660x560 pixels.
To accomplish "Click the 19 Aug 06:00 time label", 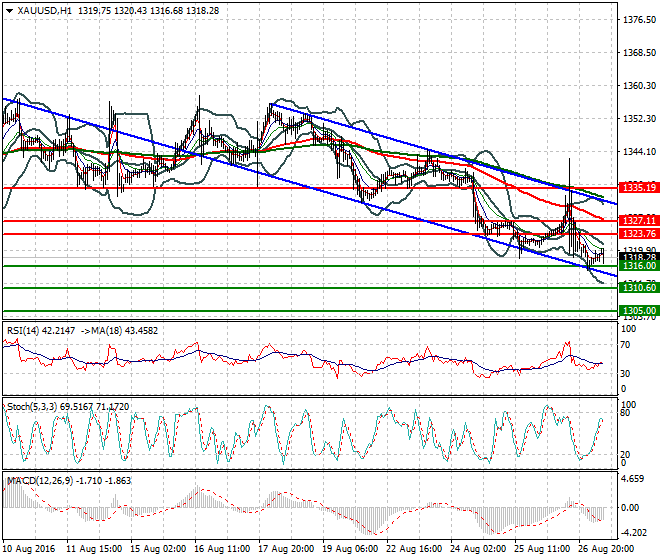I will [350, 549].
